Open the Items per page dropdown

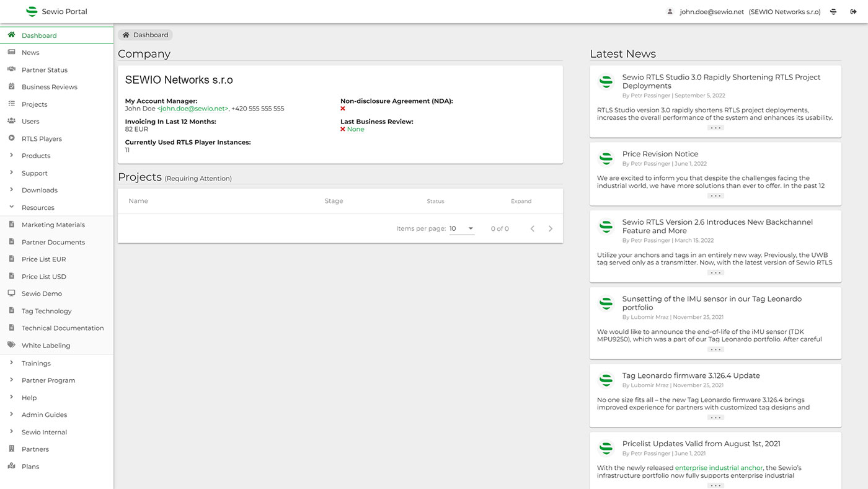462,229
